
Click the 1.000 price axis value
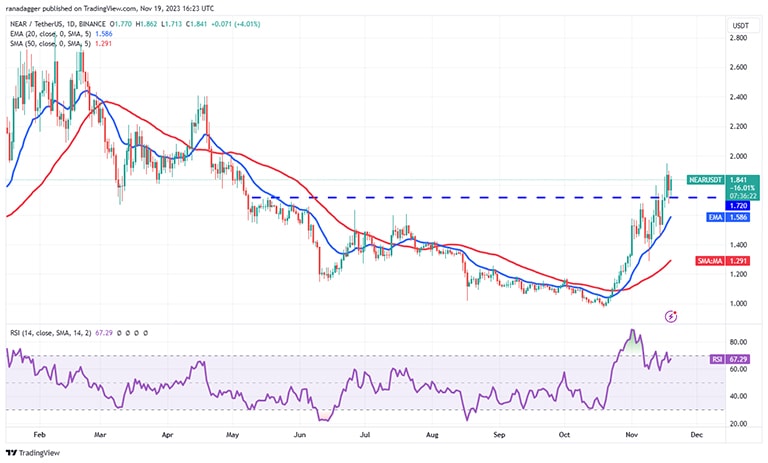pos(738,304)
